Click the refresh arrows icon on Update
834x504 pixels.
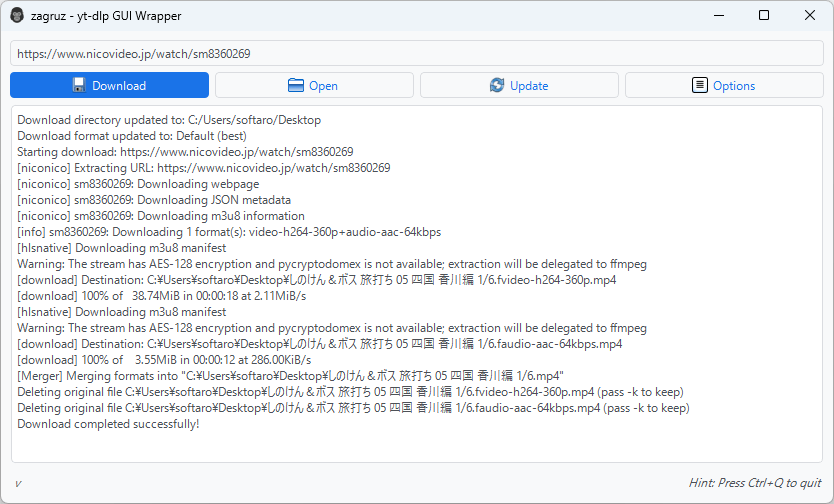click(x=497, y=85)
